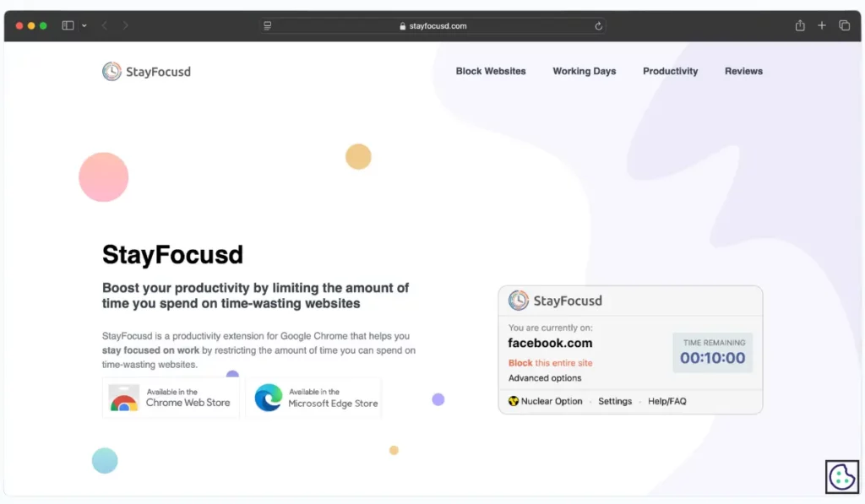
Task: Open the page reader icon in address bar
Action: pos(268,25)
